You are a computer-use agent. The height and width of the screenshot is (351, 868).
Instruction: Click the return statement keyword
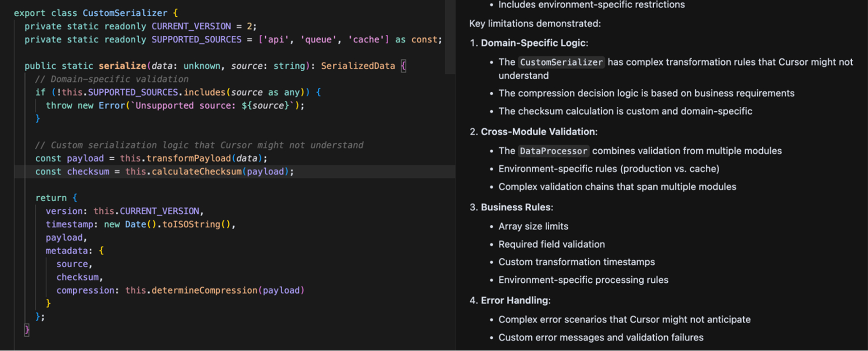tap(51, 198)
